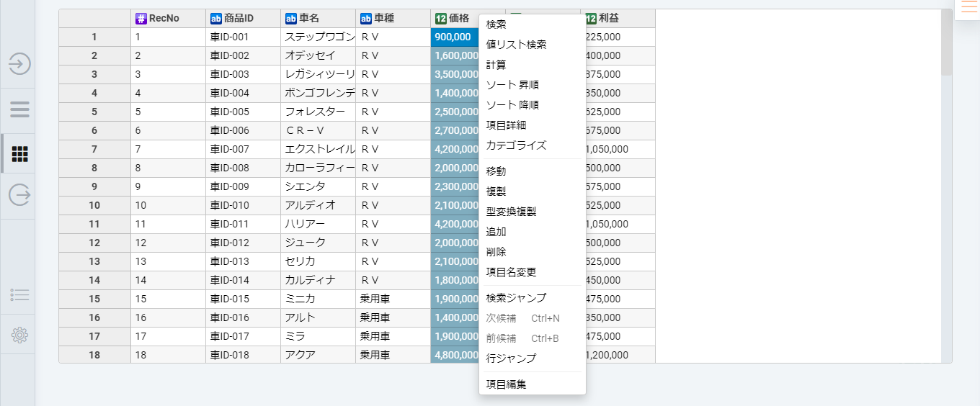Select カテゴライズ menu entry

pyautogui.click(x=533, y=145)
